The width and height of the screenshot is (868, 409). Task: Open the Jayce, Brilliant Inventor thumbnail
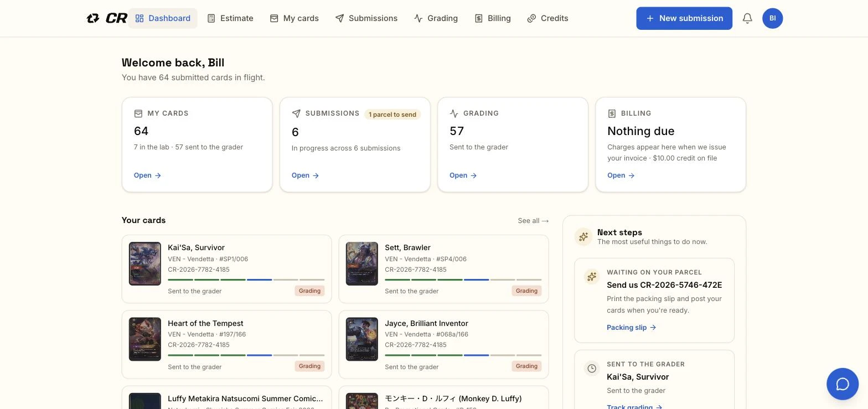pos(362,339)
